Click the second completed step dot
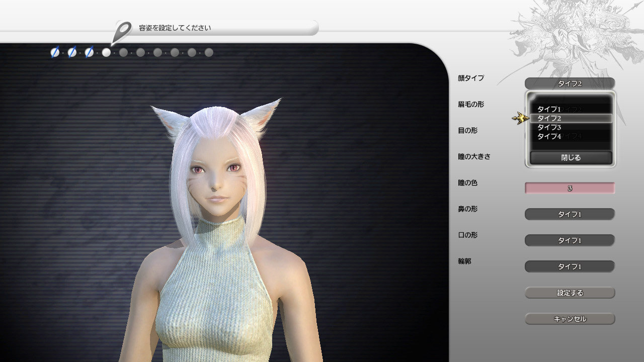 [72, 52]
